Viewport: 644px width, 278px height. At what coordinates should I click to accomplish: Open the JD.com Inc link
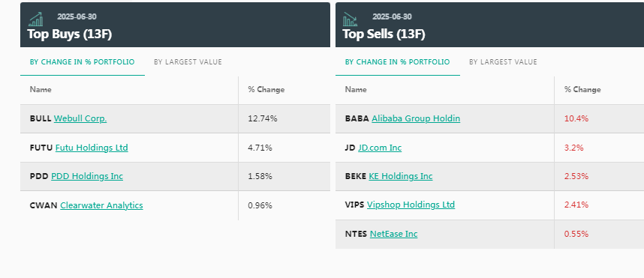[x=380, y=148]
